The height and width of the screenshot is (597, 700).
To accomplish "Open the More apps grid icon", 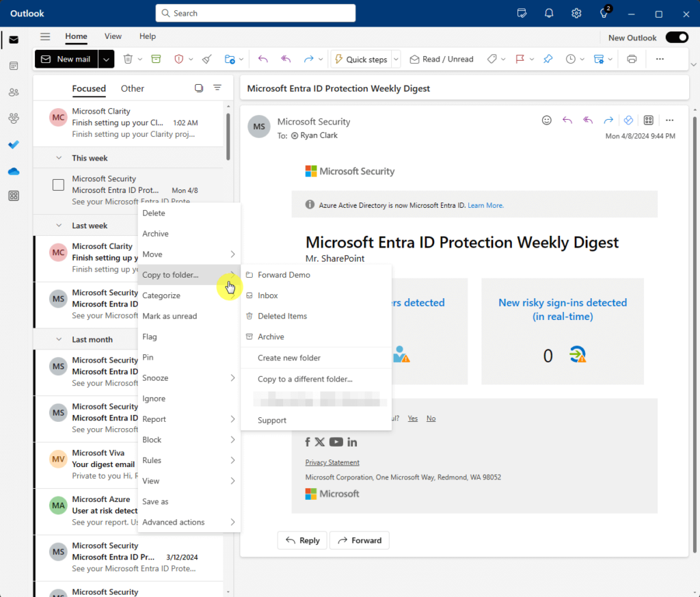I will (x=14, y=196).
